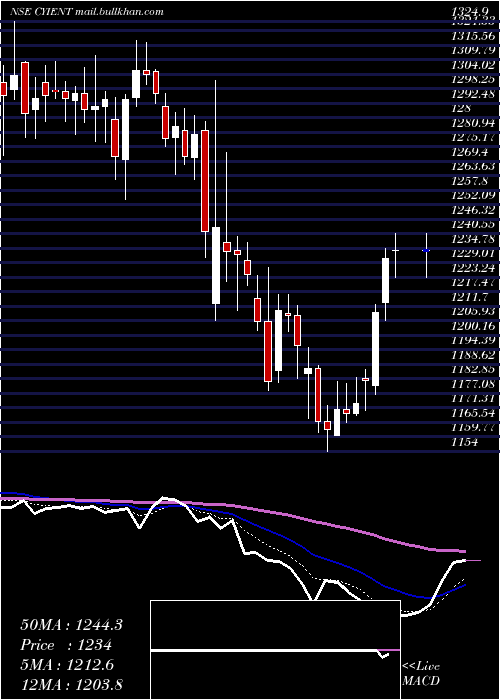Image resolution: width=500 pixels, height=700 pixels.
Task: Click the 1229.01 price axis label
Action: click(473, 253)
